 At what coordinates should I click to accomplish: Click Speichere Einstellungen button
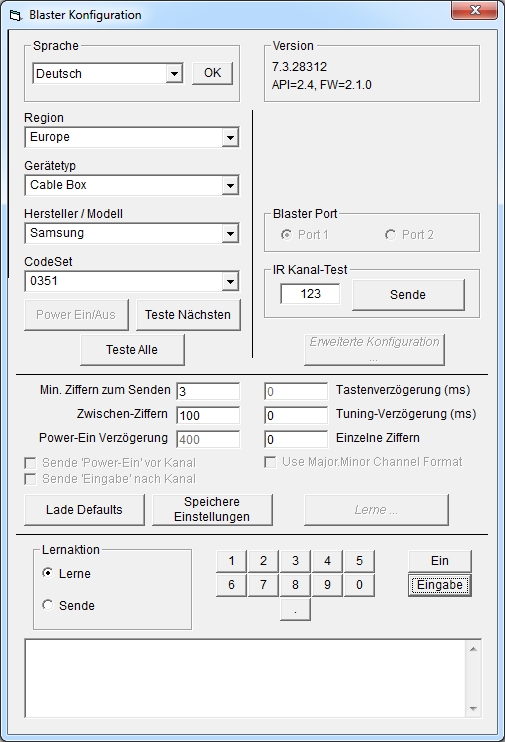(212, 510)
